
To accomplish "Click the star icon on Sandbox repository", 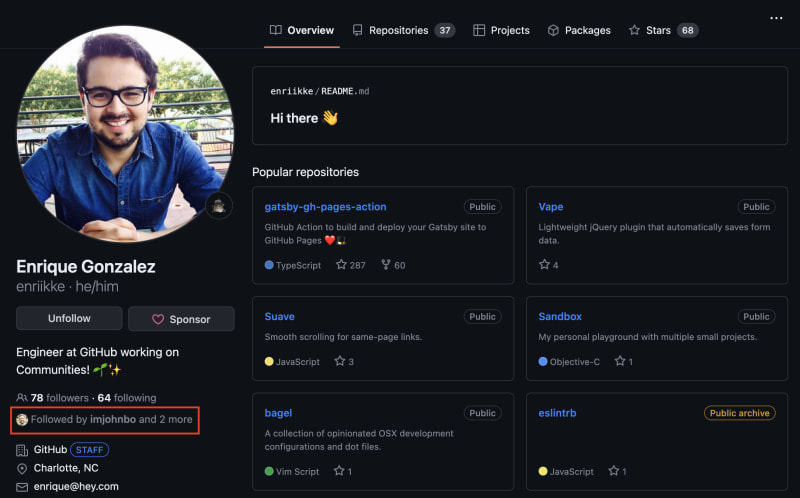I will pyautogui.click(x=620, y=361).
